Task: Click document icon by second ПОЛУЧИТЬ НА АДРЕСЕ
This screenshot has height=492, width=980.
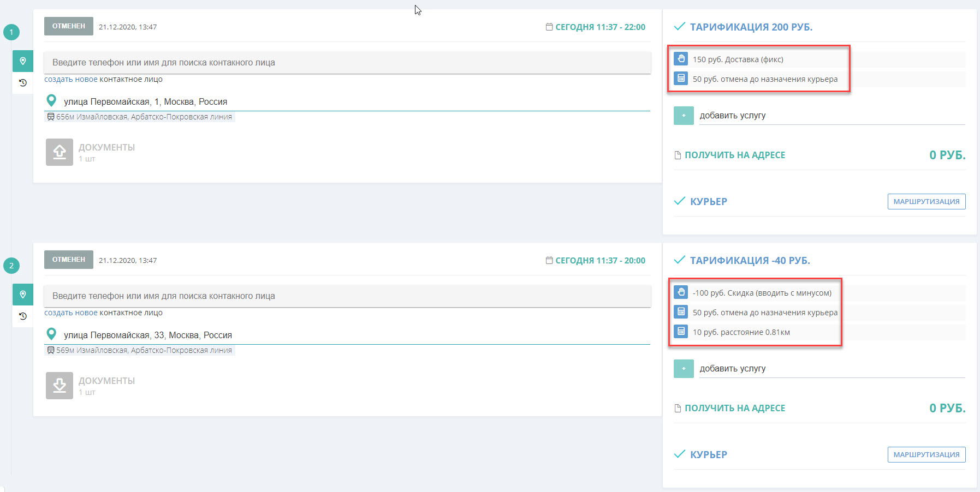Action: (678, 408)
